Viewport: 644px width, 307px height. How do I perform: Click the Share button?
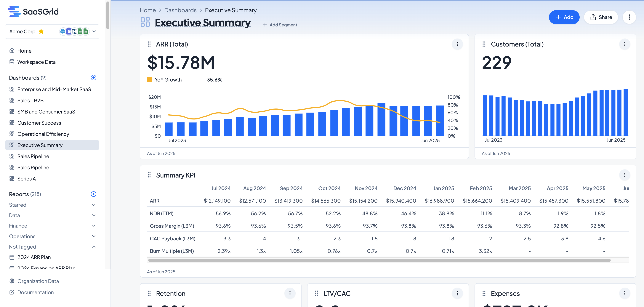[601, 17]
